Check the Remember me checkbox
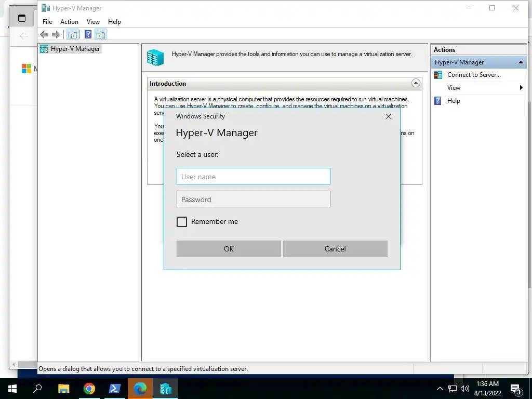 point(182,221)
